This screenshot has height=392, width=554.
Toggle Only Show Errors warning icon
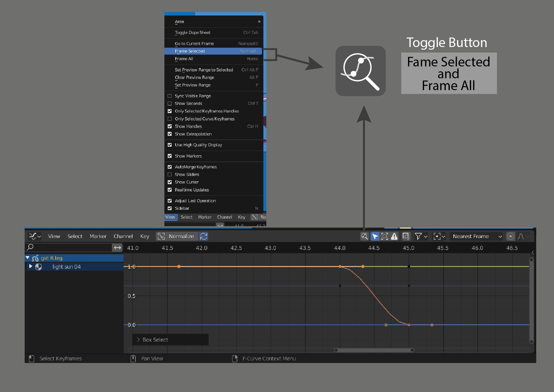(394, 236)
